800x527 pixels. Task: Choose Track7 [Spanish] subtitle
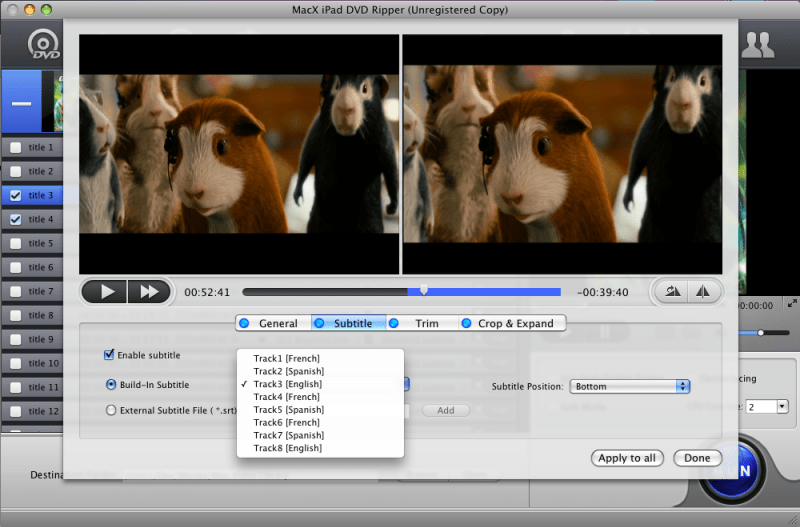click(x=320, y=435)
